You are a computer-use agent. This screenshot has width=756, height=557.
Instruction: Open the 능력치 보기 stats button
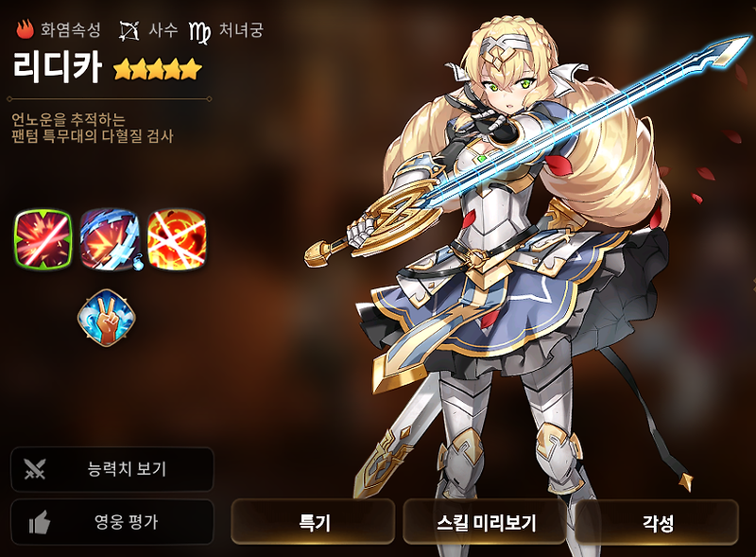[112, 469]
